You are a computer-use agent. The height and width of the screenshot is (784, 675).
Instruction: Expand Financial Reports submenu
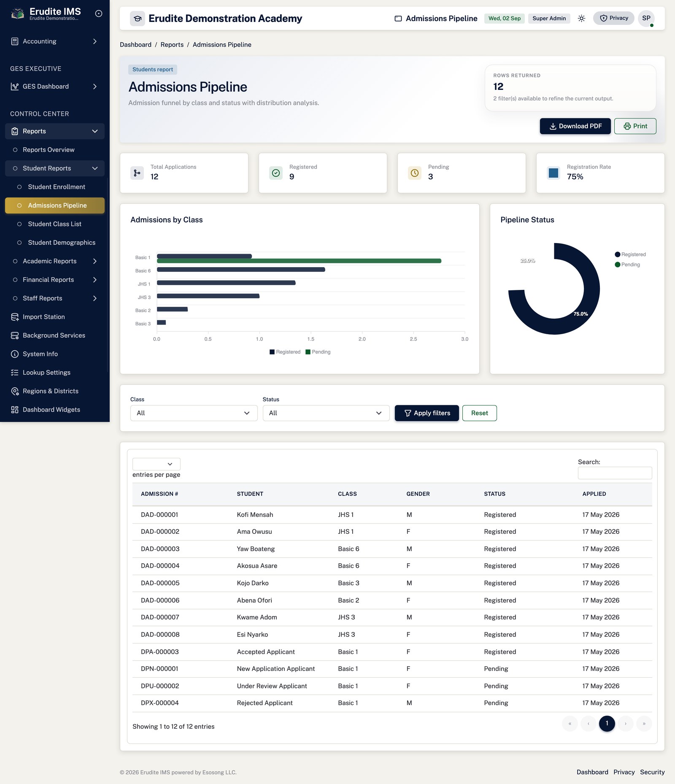(55, 280)
